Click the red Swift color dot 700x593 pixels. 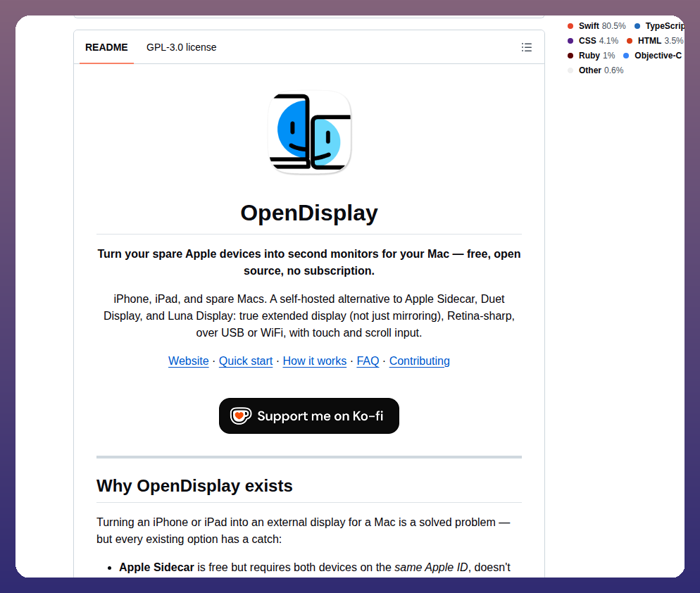570,26
